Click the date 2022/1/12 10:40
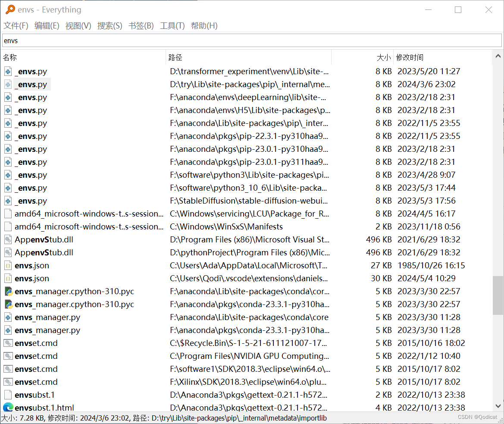This screenshot has width=504, height=424. click(x=429, y=356)
